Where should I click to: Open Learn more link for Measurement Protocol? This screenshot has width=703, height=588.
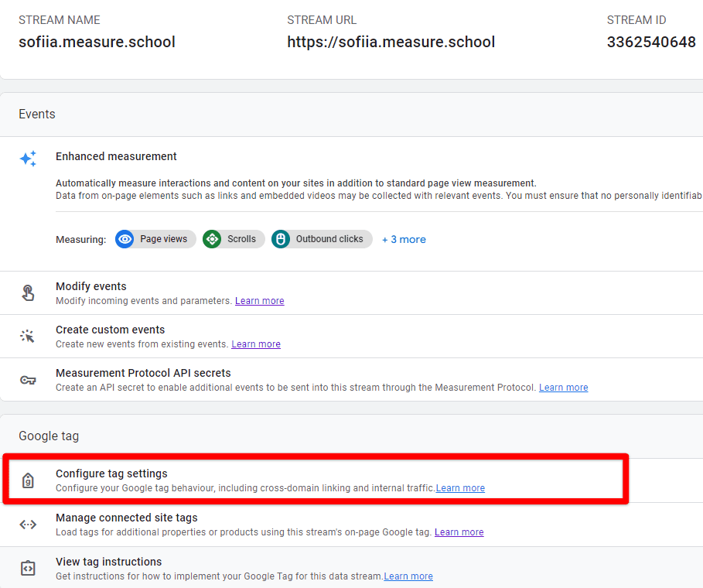(563, 388)
